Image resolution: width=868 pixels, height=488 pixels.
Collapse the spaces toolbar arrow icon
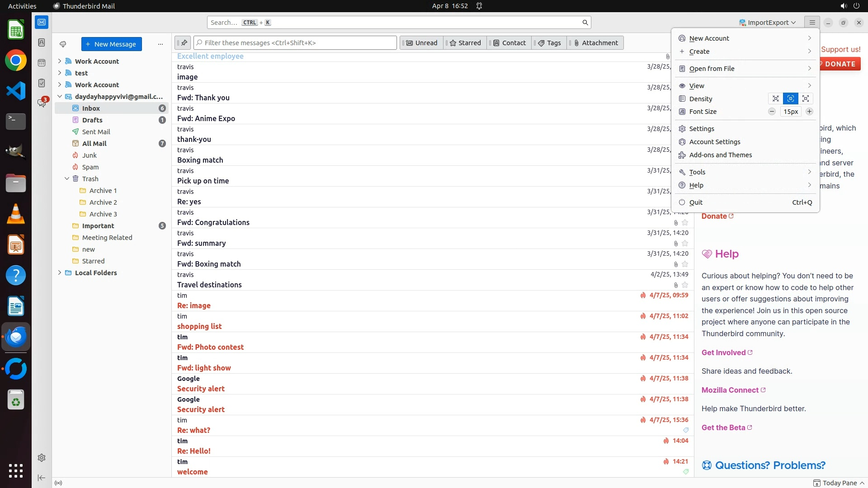pos(42,478)
